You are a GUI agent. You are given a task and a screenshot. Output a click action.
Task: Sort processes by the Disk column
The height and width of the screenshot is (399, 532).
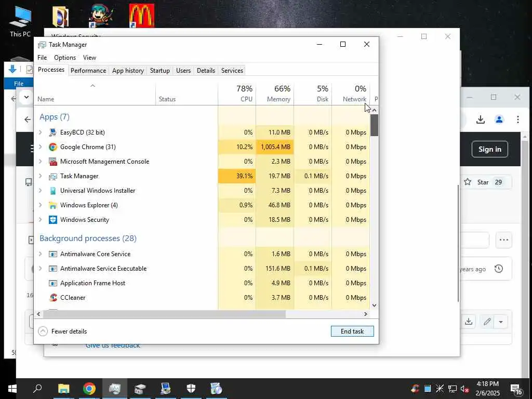[x=313, y=94]
